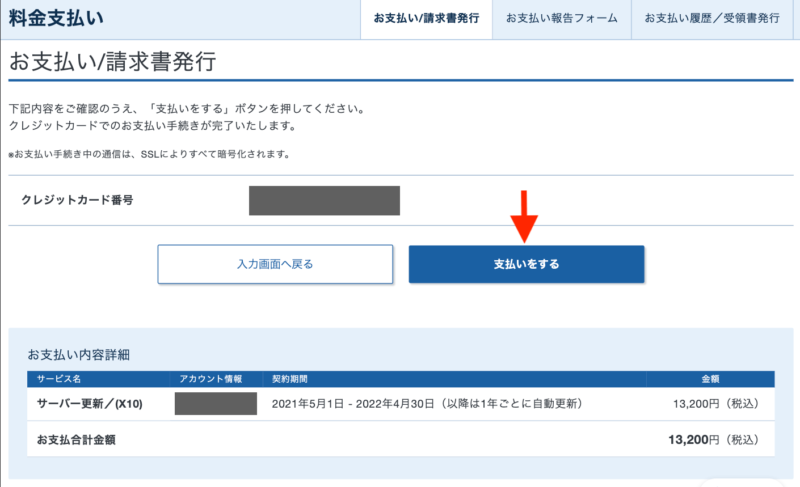Click the 下記内容をご確認のうえ instruction line
The width and height of the screenshot is (800, 487).
coord(187,109)
